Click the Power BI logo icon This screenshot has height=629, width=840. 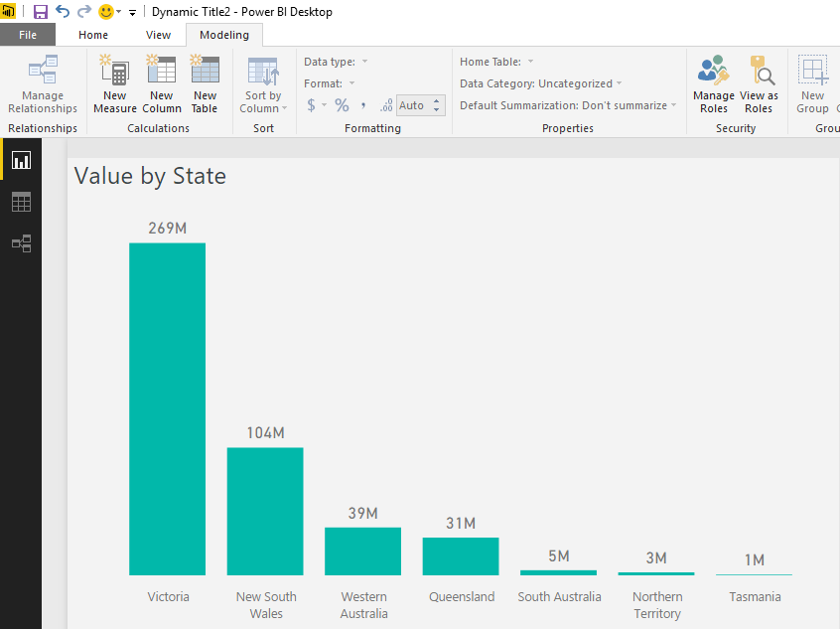tap(8, 11)
